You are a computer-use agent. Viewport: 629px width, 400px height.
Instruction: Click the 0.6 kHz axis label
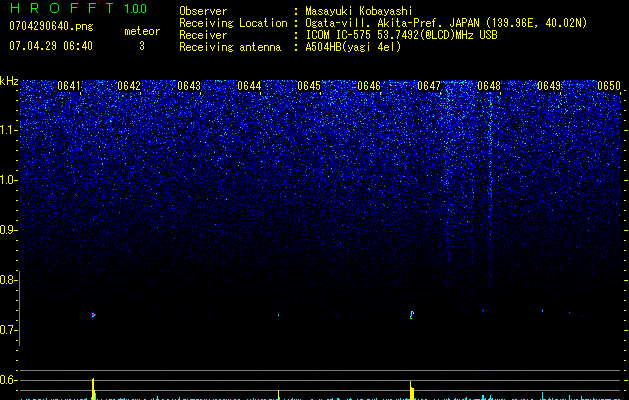click(7, 380)
